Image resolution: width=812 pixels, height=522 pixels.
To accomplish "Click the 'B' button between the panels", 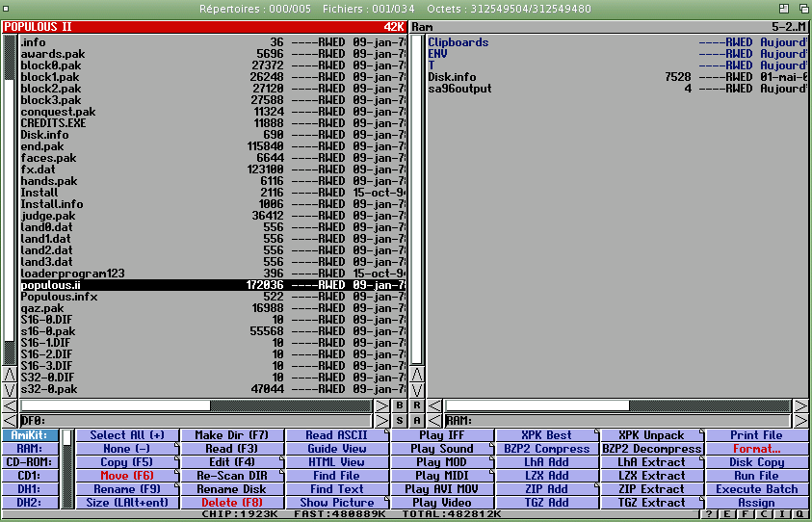I will pyautogui.click(x=400, y=405).
